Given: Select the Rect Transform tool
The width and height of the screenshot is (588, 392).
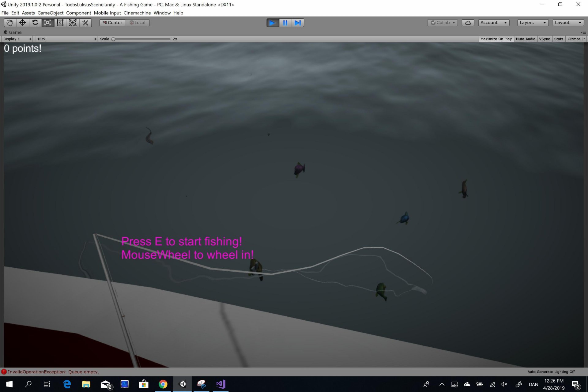Looking at the screenshot, I should pos(60,23).
